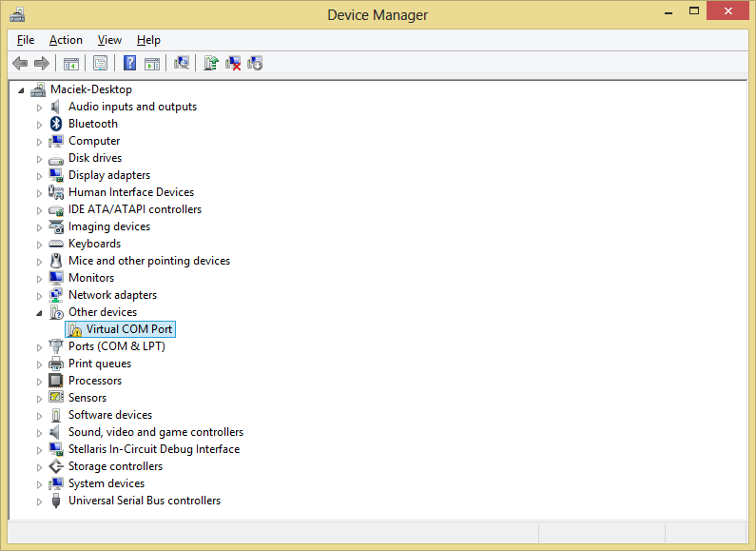756x551 pixels.
Task: Open the File menu
Action: point(26,40)
